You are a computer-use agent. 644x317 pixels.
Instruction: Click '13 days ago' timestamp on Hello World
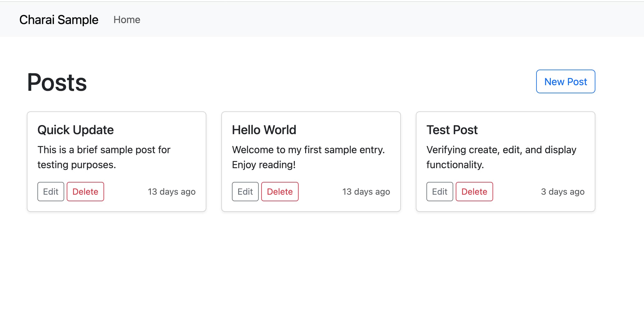pyautogui.click(x=366, y=192)
